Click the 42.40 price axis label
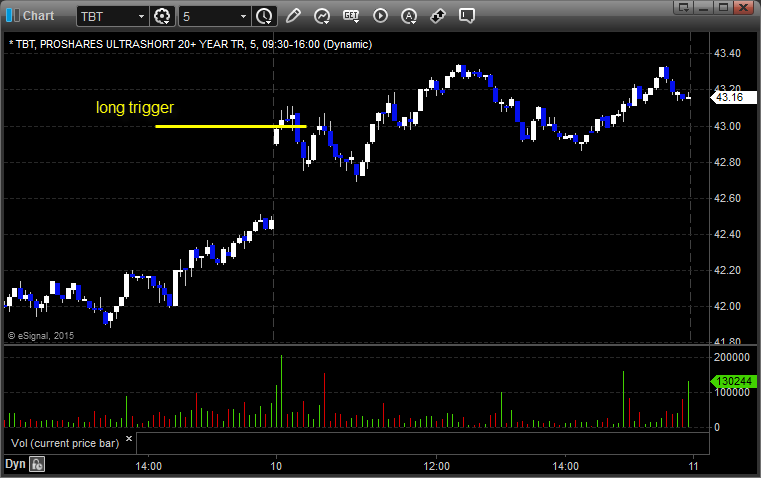Viewport: 761px width, 478px height. (x=728, y=234)
